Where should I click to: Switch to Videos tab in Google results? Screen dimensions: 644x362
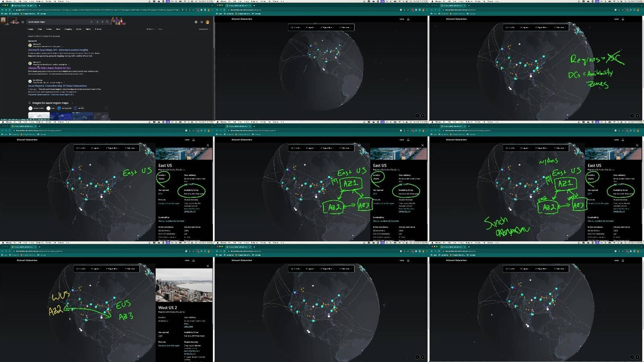[49, 29]
